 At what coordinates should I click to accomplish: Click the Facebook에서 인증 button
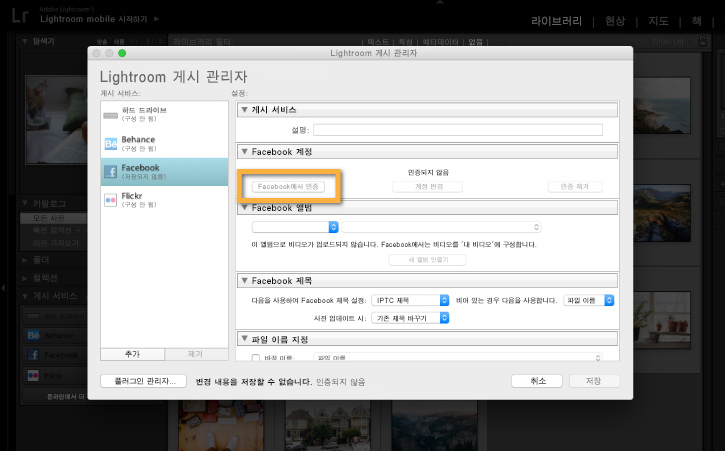[288, 186]
